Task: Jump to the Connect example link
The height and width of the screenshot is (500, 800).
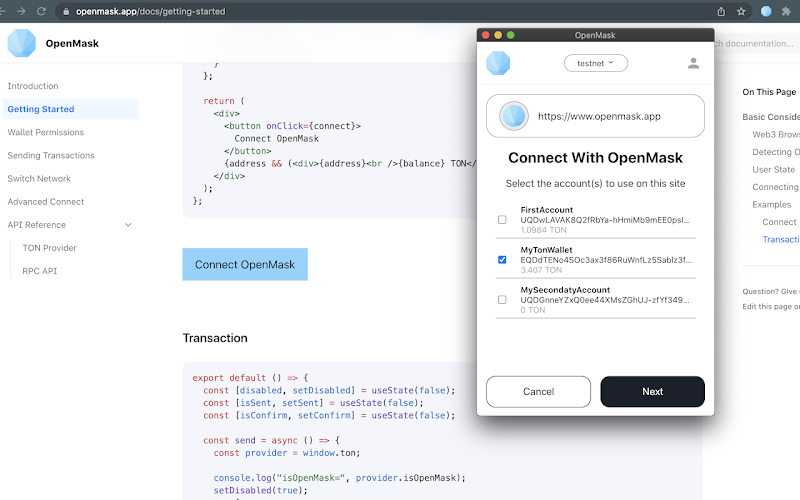Action: 779,222
